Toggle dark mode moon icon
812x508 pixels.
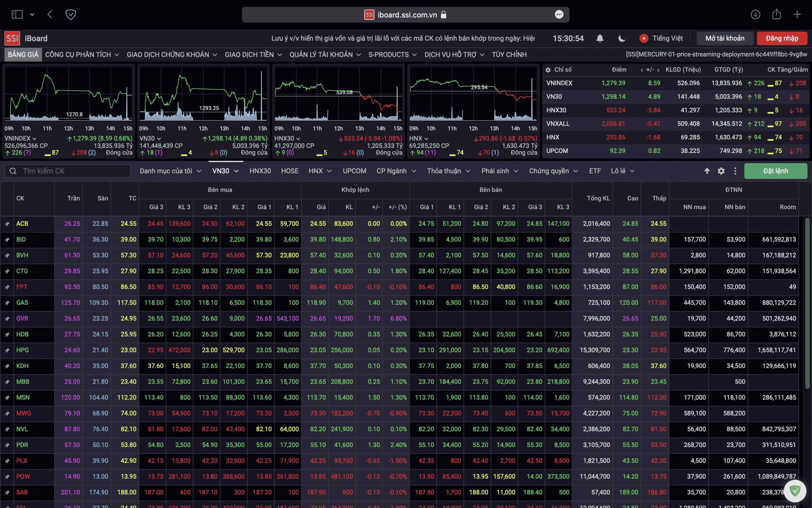622,38
